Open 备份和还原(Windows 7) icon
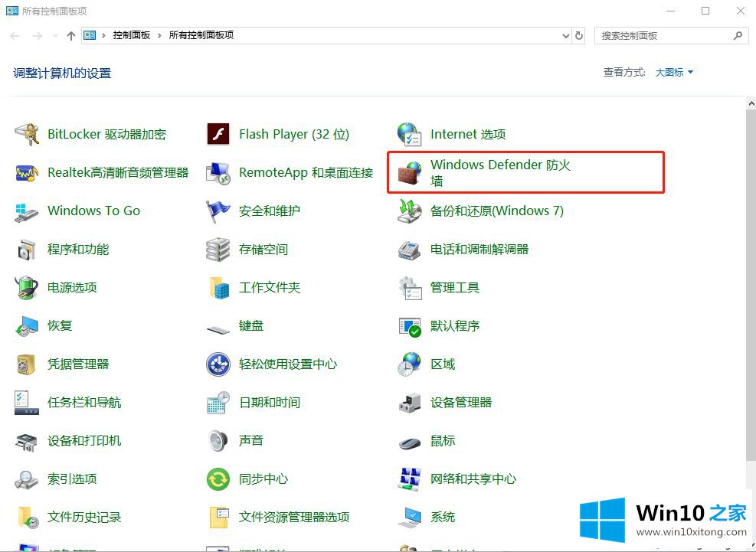 (x=409, y=211)
